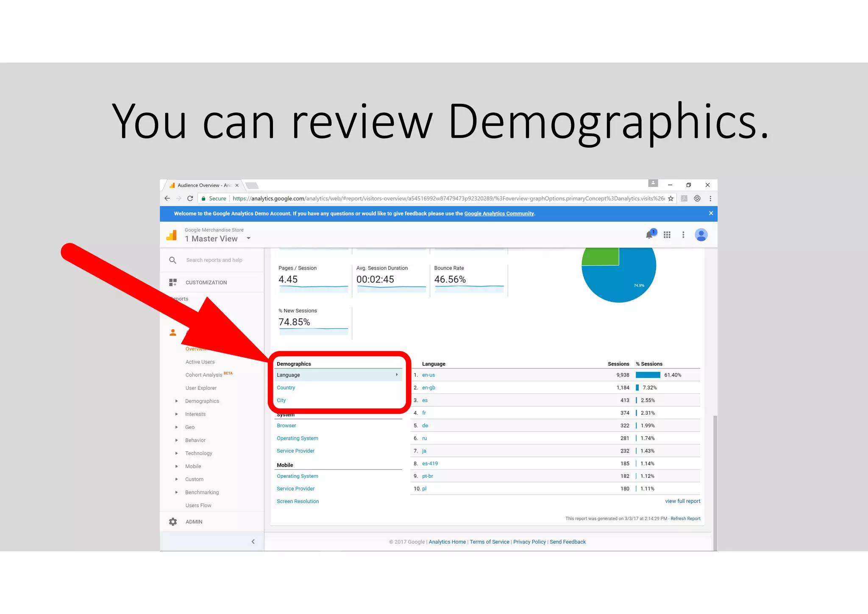Viewport: 868px width, 614px height.
Task: Click the Chrome profile icon in title bar
Action: click(653, 183)
